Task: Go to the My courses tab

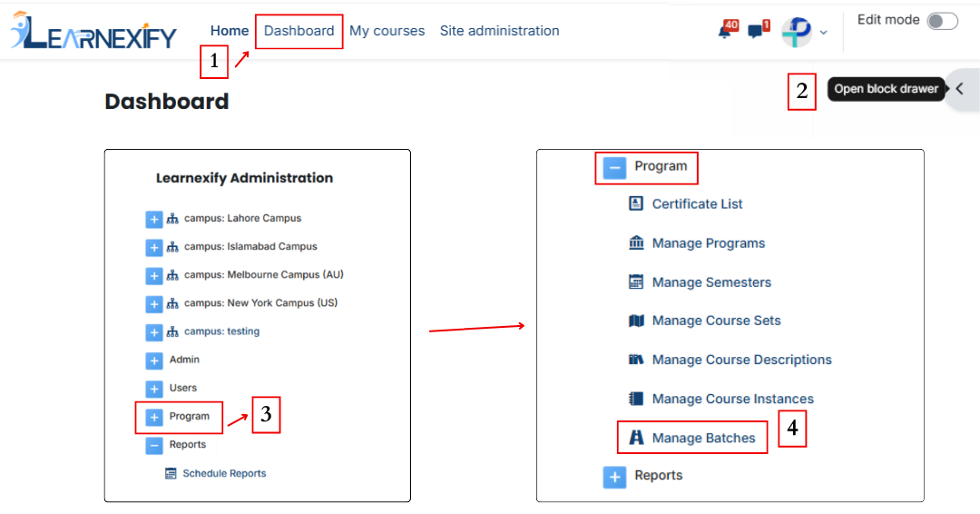Action: (x=387, y=31)
